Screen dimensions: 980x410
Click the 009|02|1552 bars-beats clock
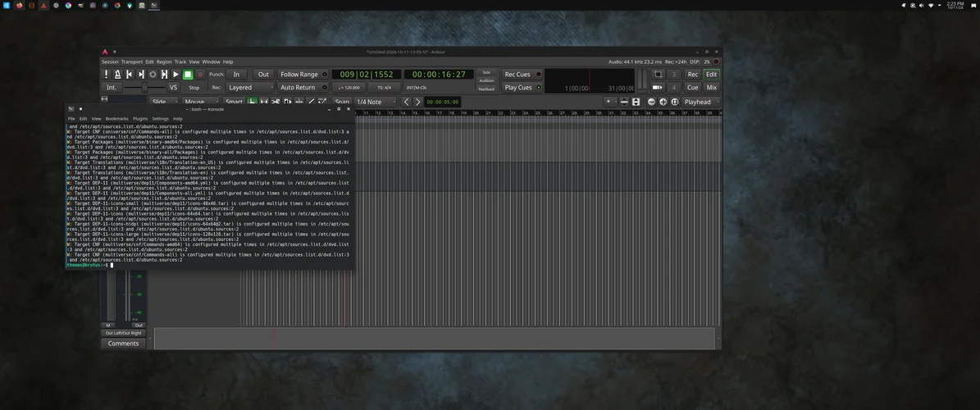367,75
